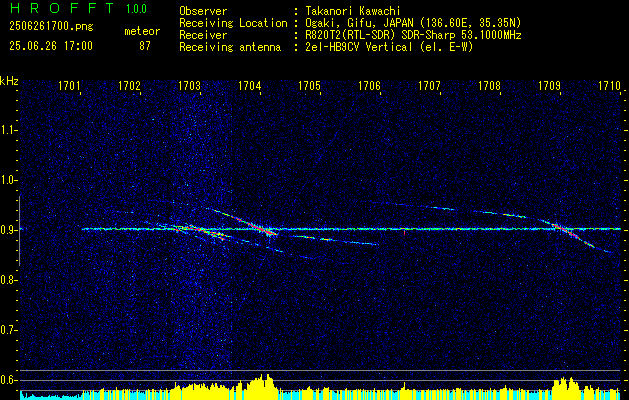Click the 1709 time marker
Screen dimensions: 629x400
(549, 85)
